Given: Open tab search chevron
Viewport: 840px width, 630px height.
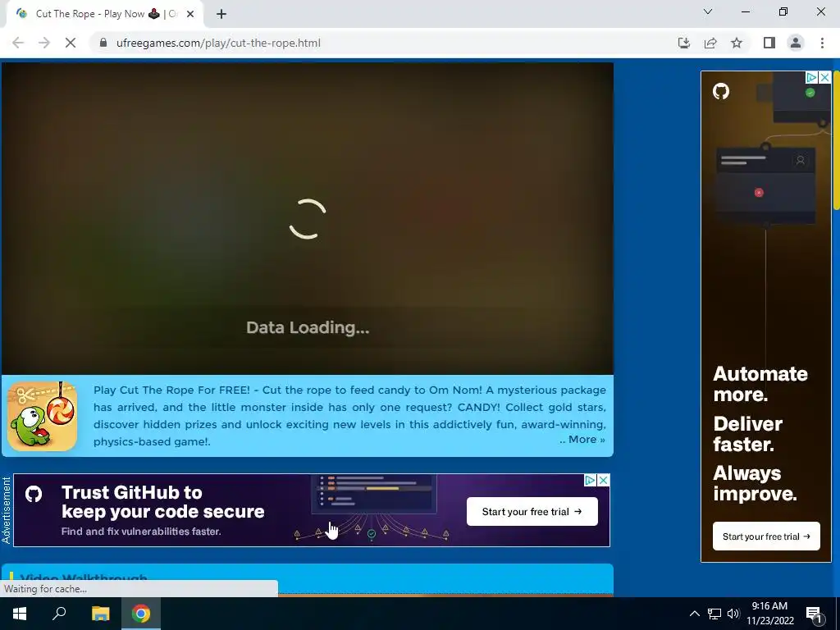Looking at the screenshot, I should click(708, 11).
